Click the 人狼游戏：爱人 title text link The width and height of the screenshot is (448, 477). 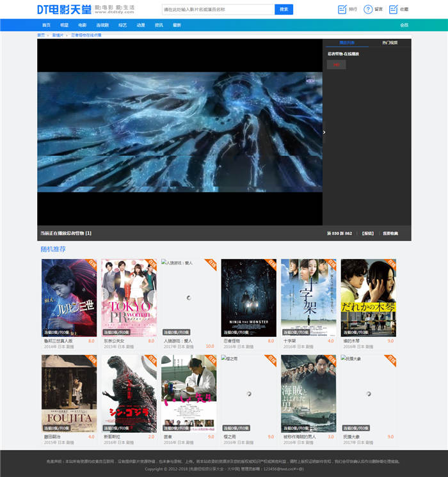click(x=178, y=341)
